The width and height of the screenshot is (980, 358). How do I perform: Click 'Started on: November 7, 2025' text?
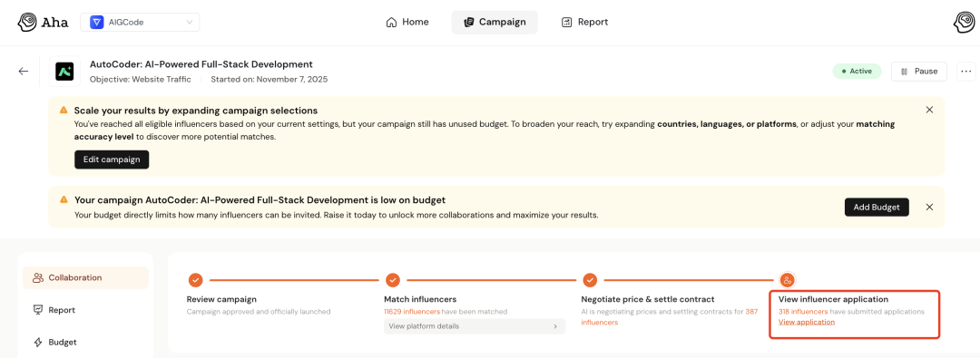pyautogui.click(x=269, y=80)
